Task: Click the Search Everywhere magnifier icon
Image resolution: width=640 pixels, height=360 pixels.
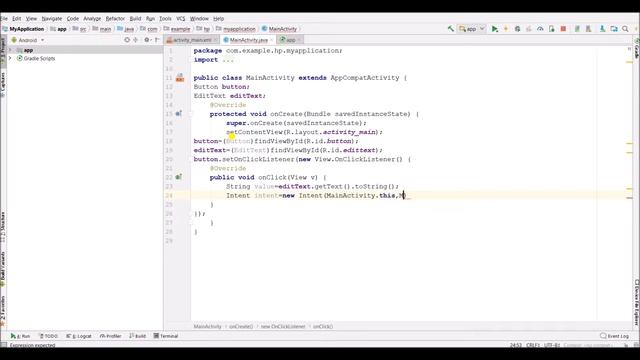Action: pos(625,29)
